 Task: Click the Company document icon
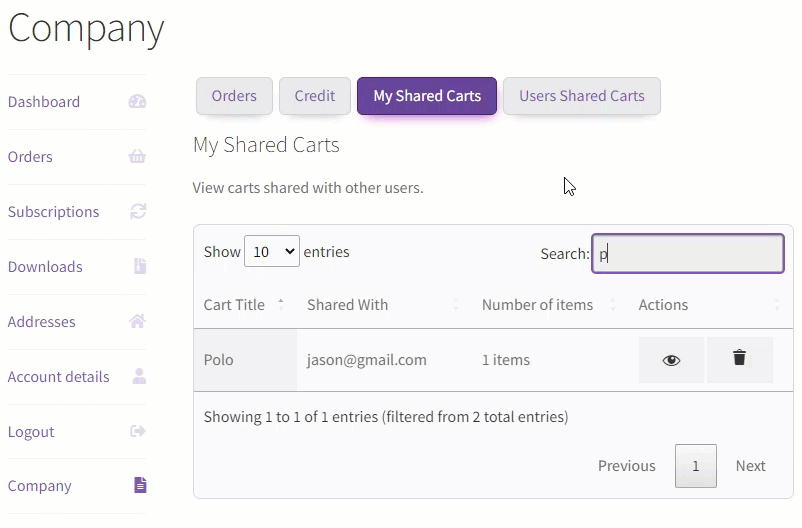coord(140,485)
